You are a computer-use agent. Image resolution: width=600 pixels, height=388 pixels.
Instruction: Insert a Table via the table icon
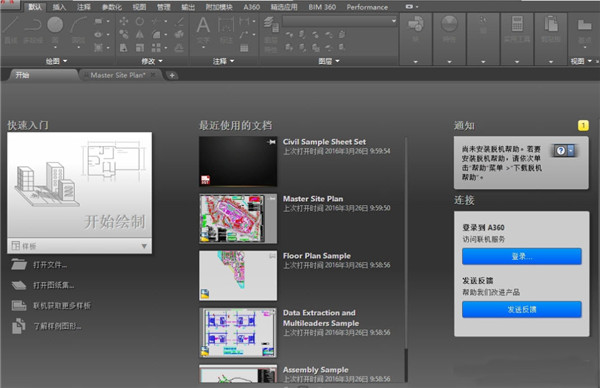pyautogui.click(x=245, y=48)
